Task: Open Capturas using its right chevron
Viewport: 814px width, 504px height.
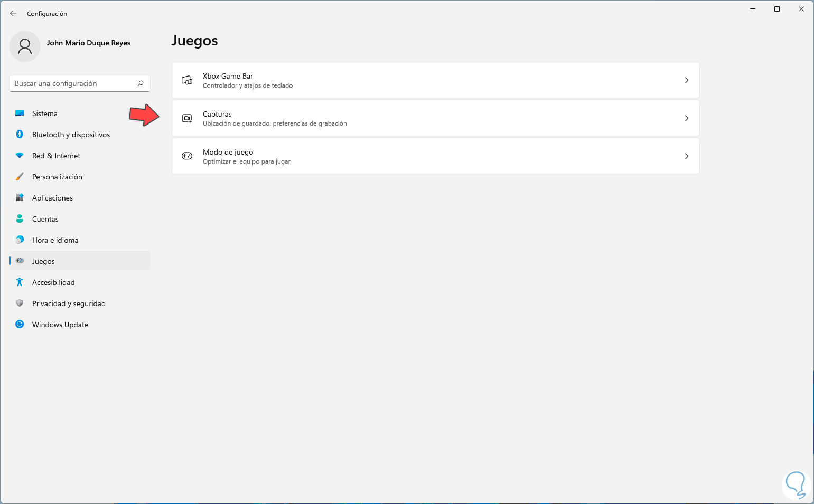Action: (686, 118)
